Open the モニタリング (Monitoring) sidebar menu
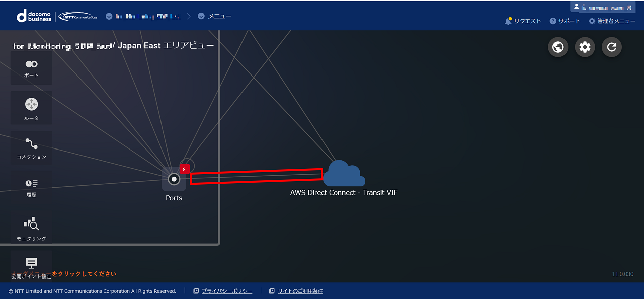The width and height of the screenshot is (644, 299). pyautogui.click(x=31, y=228)
